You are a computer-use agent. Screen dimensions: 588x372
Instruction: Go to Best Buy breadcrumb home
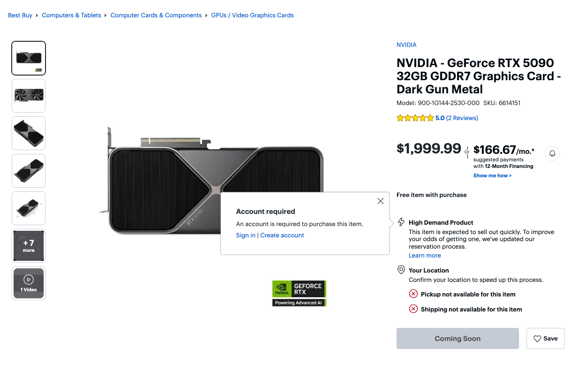[20, 15]
